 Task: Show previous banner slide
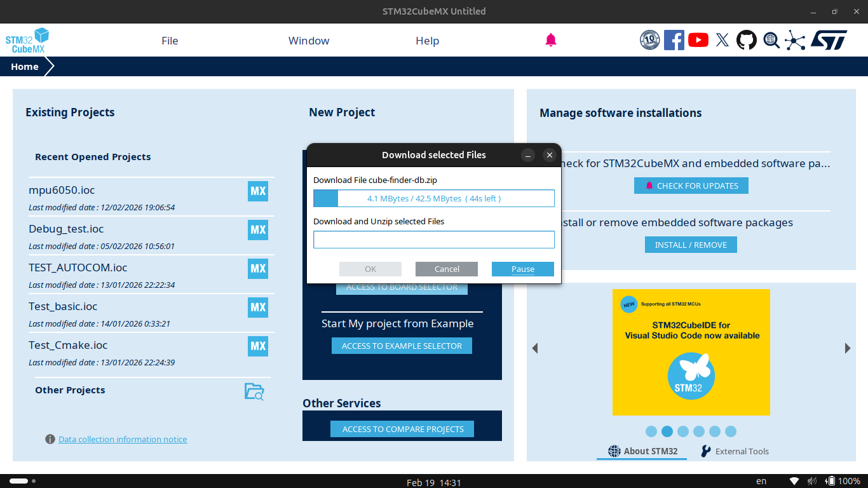(535, 348)
